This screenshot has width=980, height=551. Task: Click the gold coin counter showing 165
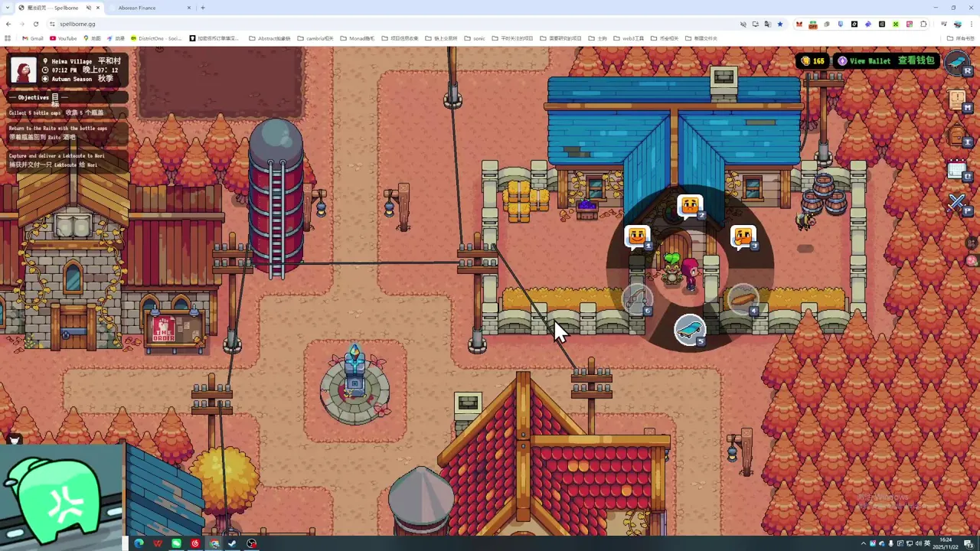click(813, 60)
